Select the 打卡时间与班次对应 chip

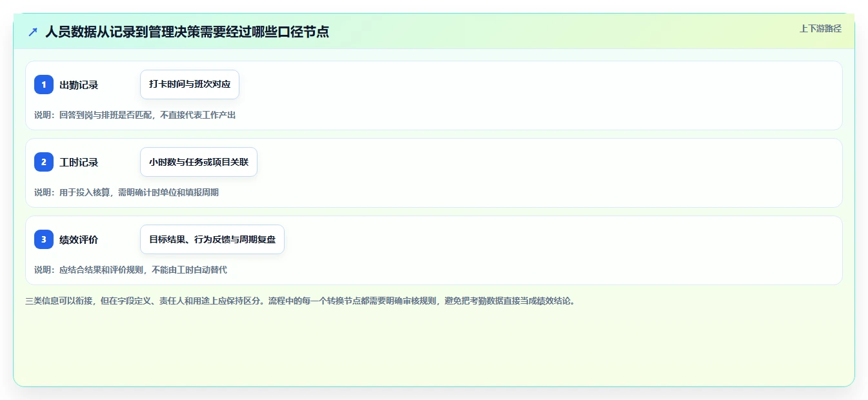(190, 85)
